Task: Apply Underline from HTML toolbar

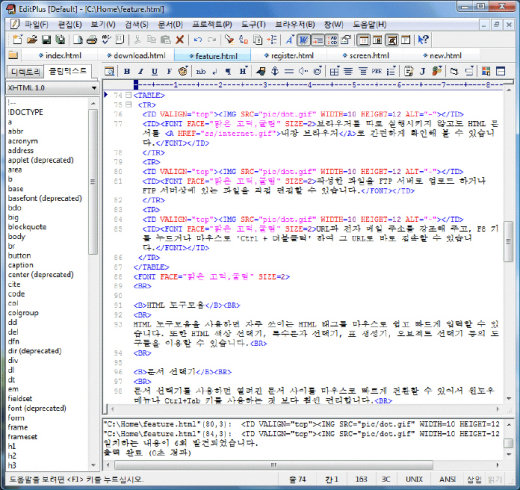Action: pyautogui.click(x=154, y=71)
